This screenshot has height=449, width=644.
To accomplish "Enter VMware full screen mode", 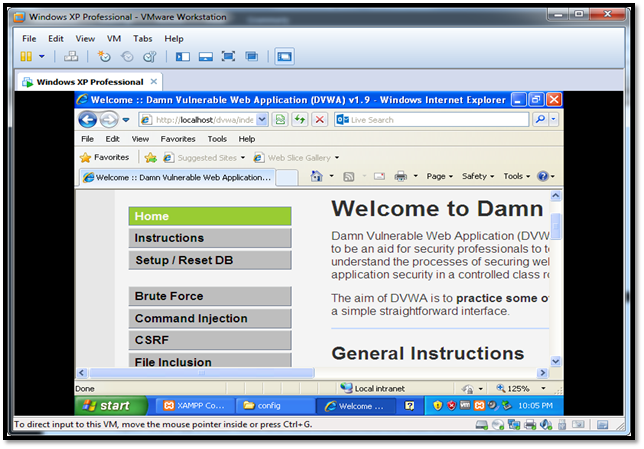I will pos(229,57).
